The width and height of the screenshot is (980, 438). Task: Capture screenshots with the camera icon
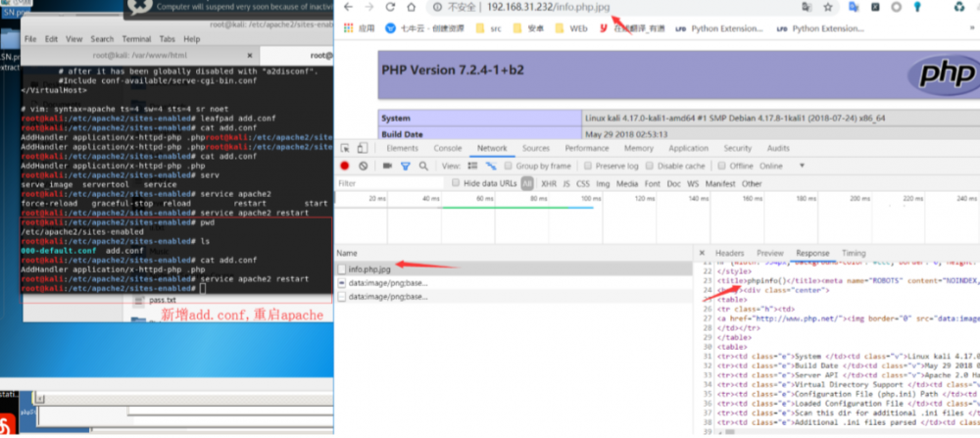coord(387,166)
